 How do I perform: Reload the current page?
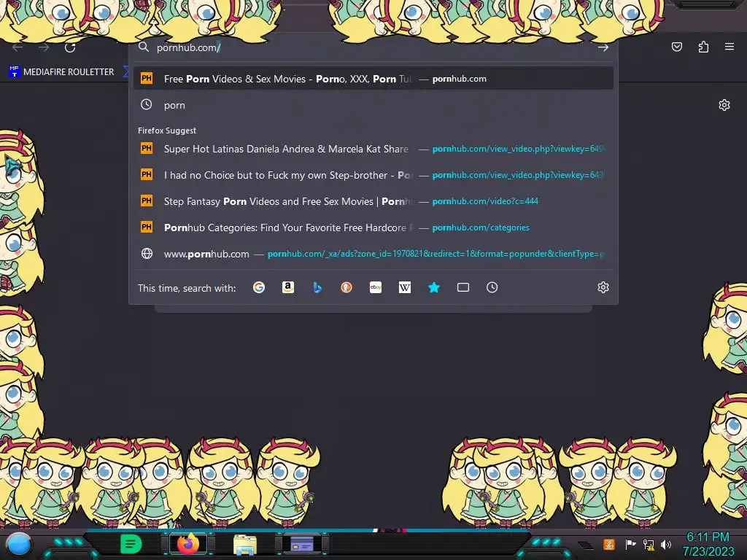(70, 47)
